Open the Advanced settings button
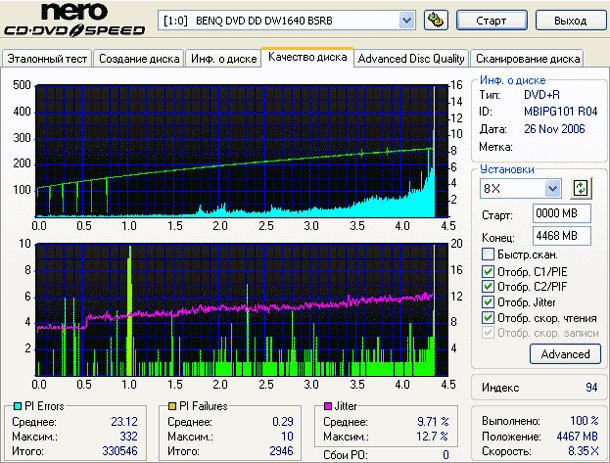 pyautogui.click(x=565, y=354)
